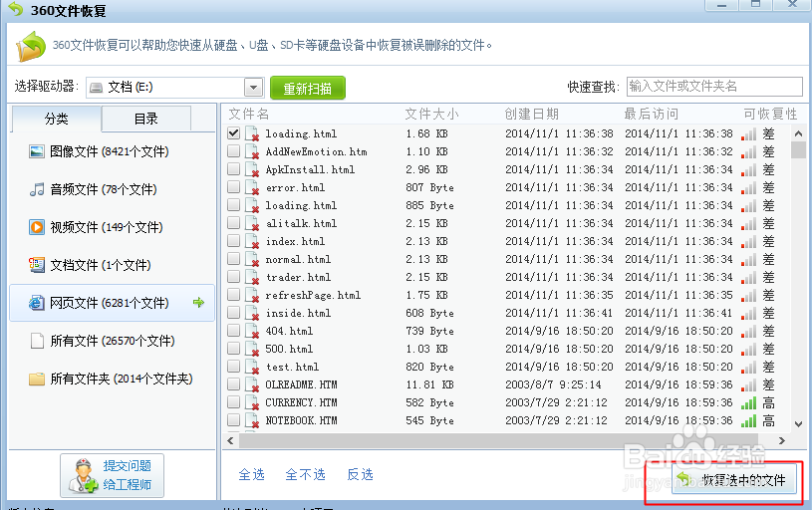Click the 文档 (E:) drive combo box

tap(175, 88)
